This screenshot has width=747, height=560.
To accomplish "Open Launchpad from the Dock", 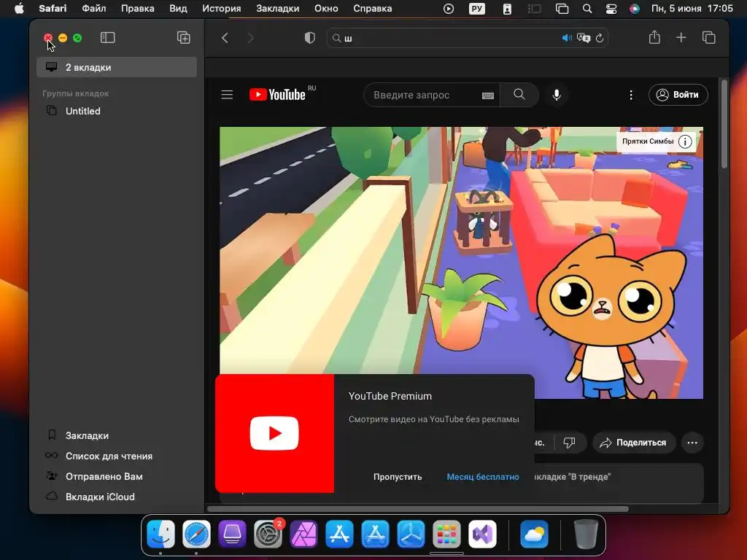I will coord(446,534).
